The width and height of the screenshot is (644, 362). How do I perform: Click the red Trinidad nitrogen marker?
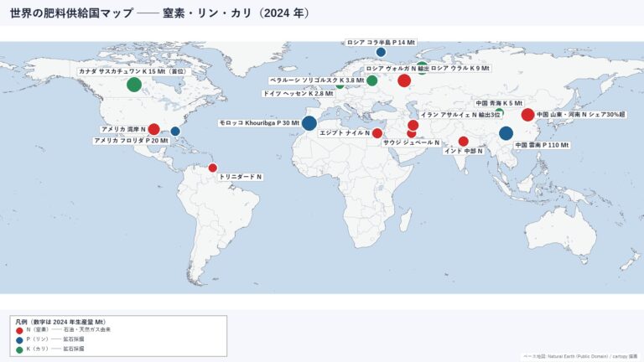point(213,168)
